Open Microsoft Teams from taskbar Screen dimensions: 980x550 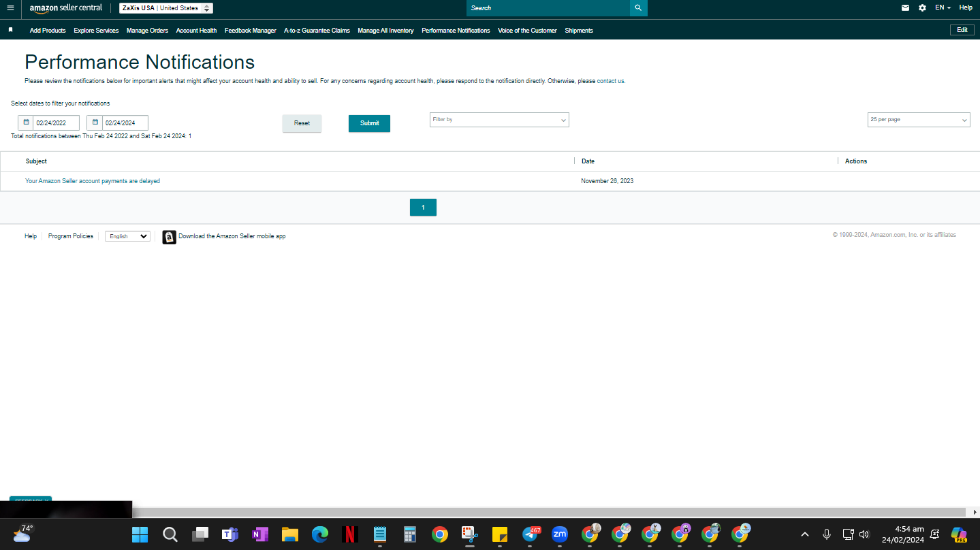[x=230, y=534]
